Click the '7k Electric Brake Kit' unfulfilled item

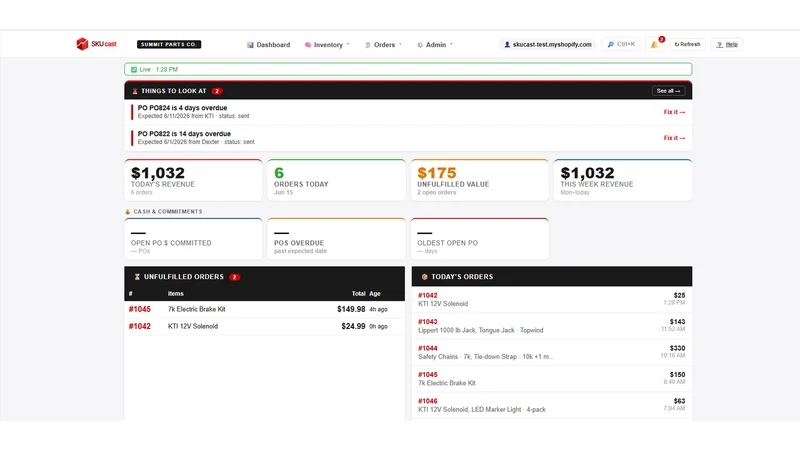click(x=196, y=309)
